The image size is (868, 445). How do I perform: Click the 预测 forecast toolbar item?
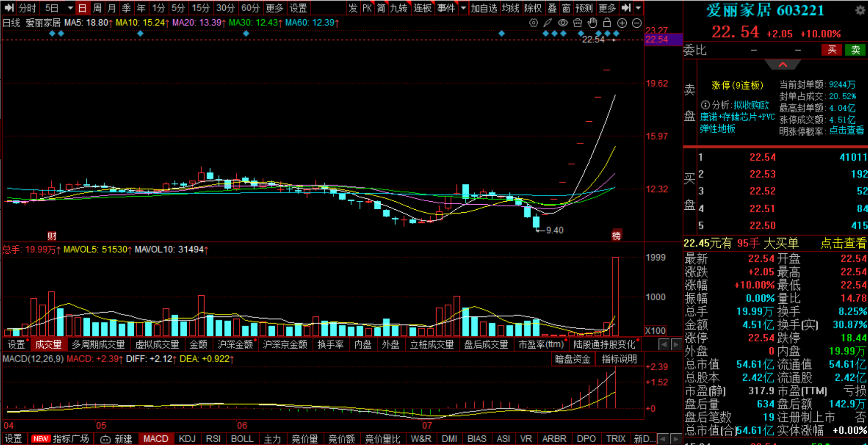coord(584,8)
